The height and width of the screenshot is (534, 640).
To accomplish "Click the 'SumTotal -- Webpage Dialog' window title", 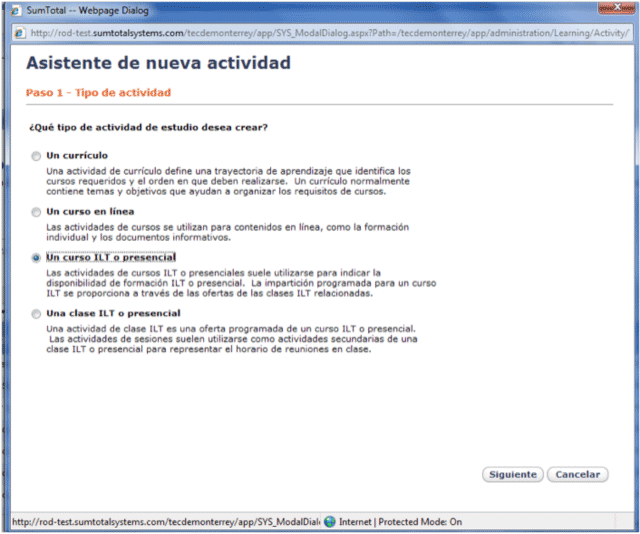I will tap(87, 11).
